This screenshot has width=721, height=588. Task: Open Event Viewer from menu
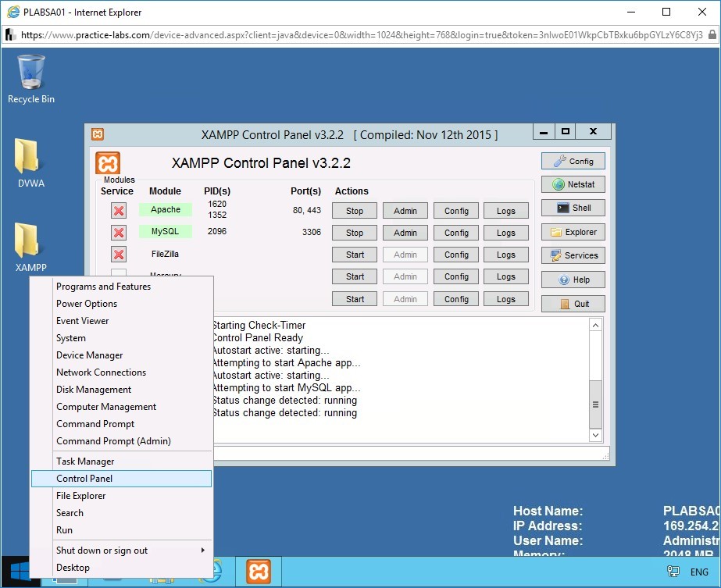click(121, 321)
